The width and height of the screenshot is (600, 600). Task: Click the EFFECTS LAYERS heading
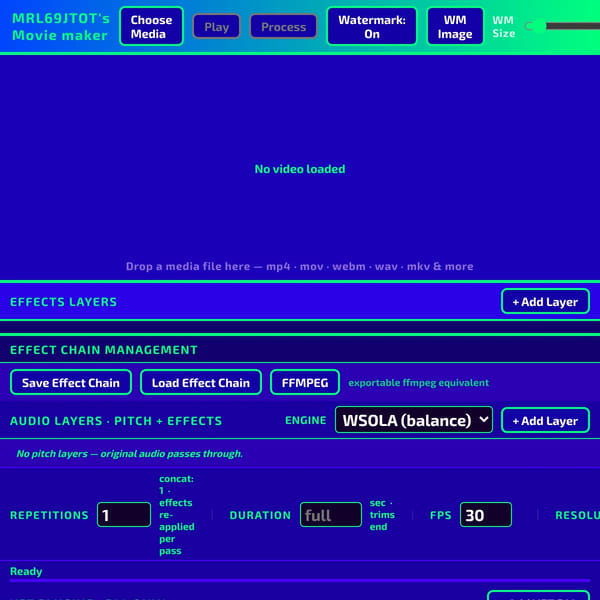pyautogui.click(x=64, y=302)
